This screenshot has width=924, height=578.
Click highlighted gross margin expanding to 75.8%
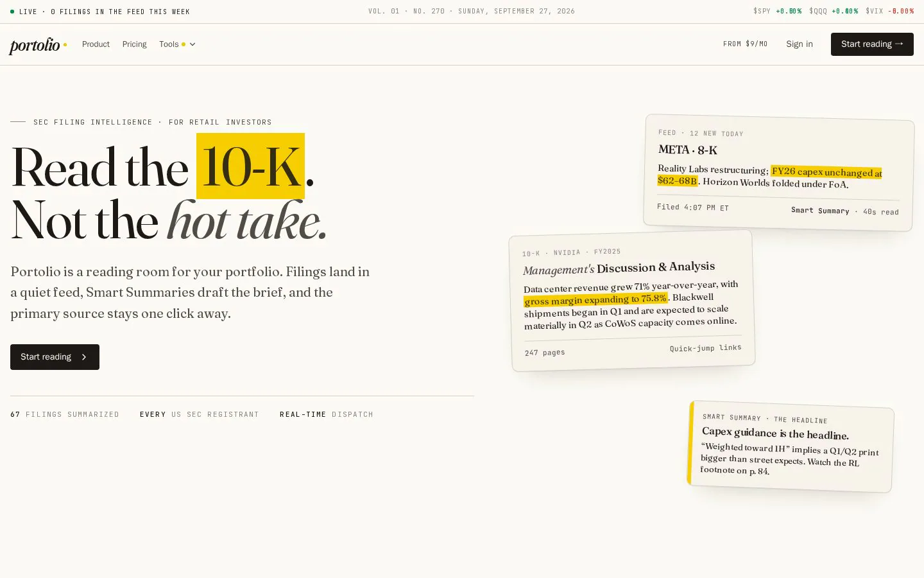point(595,299)
